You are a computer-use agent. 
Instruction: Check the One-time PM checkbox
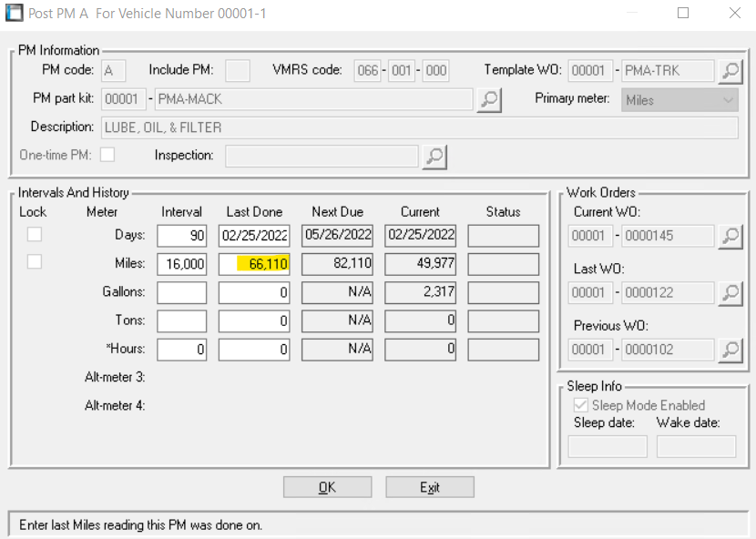point(107,155)
